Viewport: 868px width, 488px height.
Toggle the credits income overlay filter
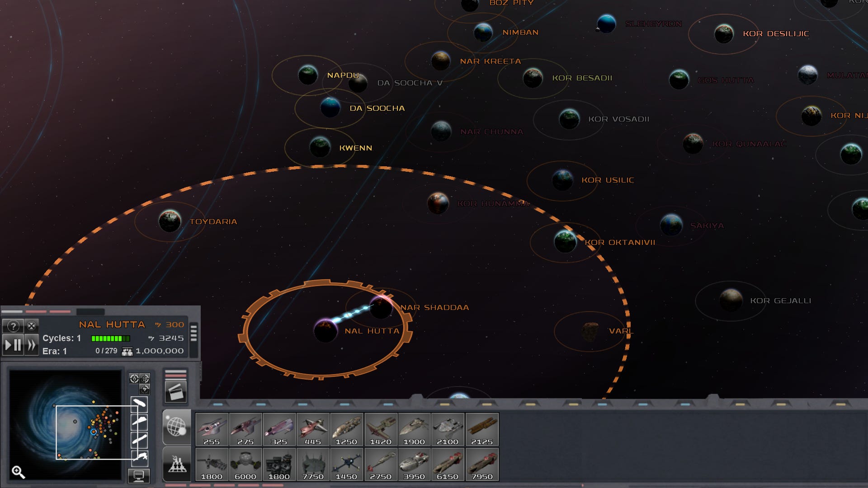coord(145,389)
